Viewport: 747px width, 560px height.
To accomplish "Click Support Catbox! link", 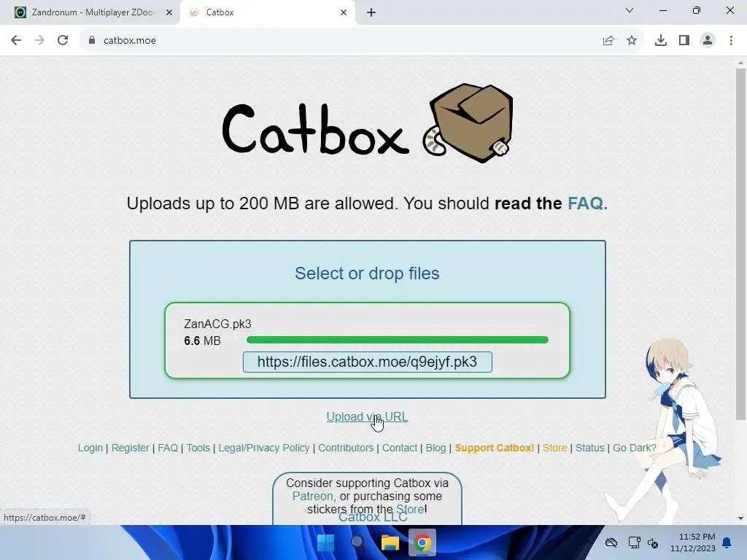I will (x=495, y=448).
